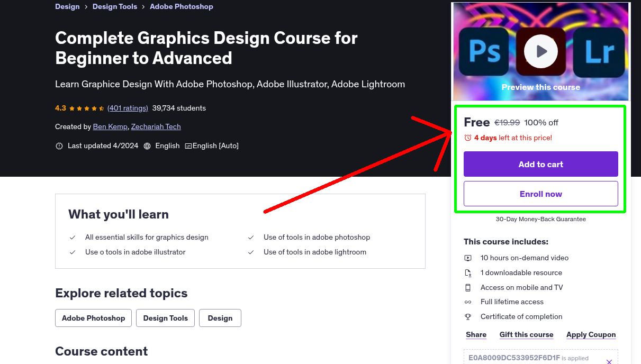Click the on-demand video icon

point(468,258)
